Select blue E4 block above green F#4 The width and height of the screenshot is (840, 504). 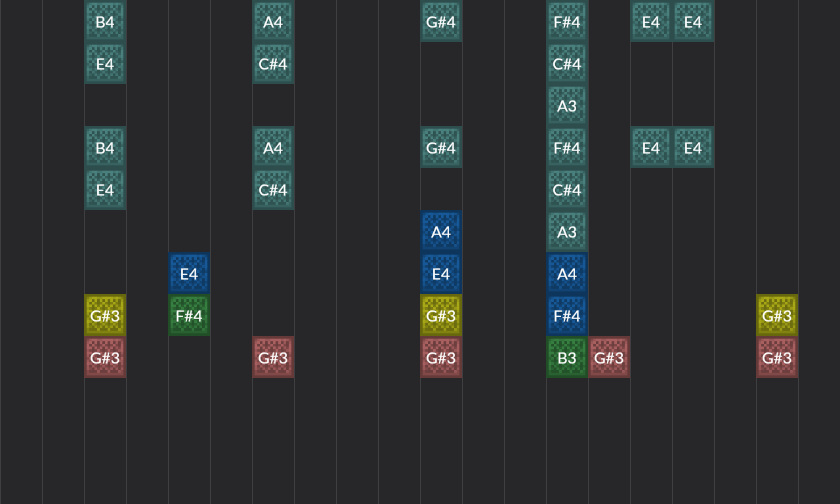(x=189, y=274)
